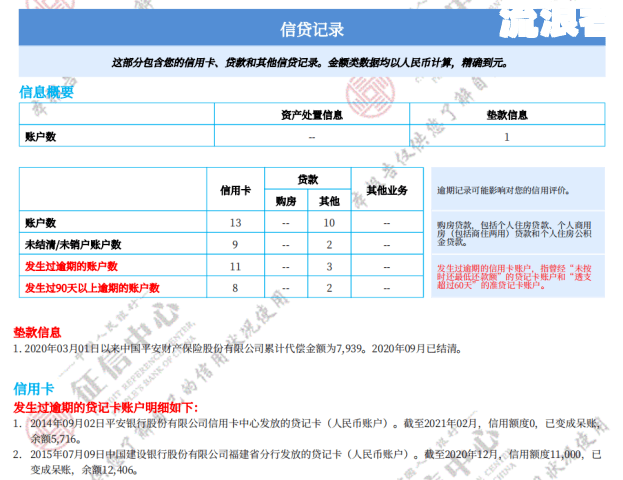Viewport: 623px width, 480px height.
Task: Click the blue '信用卡' section heading
Action: point(33,389)
